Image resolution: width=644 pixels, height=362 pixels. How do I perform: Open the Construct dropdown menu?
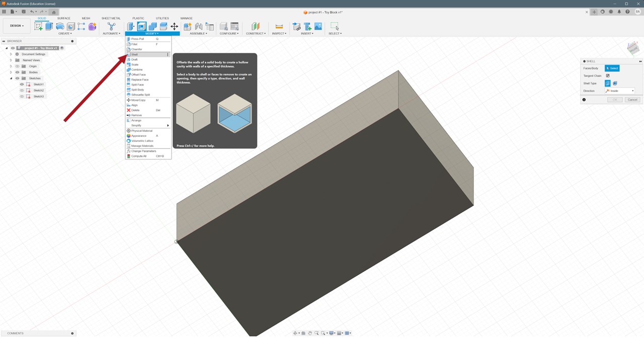(256, 34)
